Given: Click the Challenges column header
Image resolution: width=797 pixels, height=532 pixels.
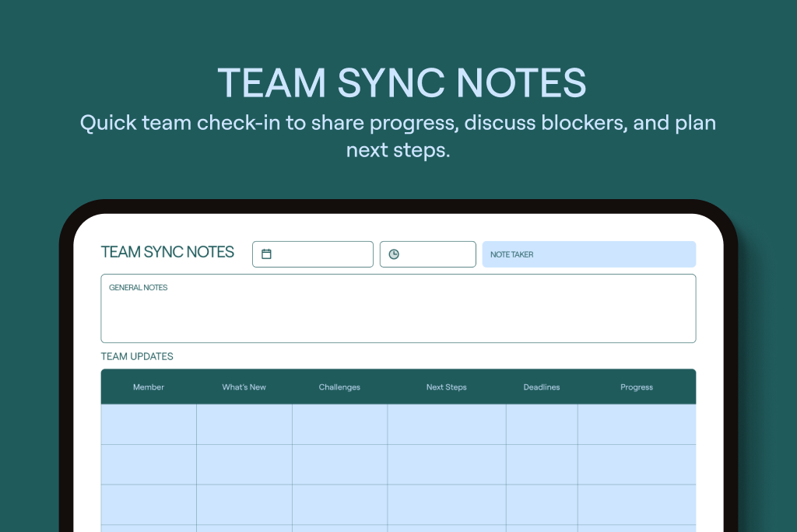Looking at the screenshot, I should 339,387.
